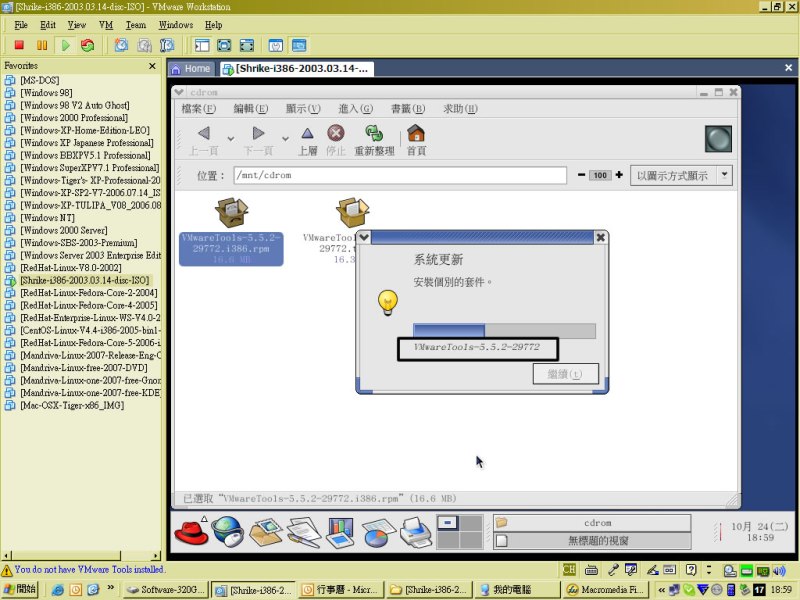The image size is (800, 600).
Task: Click the Windows 開始 Start button
Action: 19,589
